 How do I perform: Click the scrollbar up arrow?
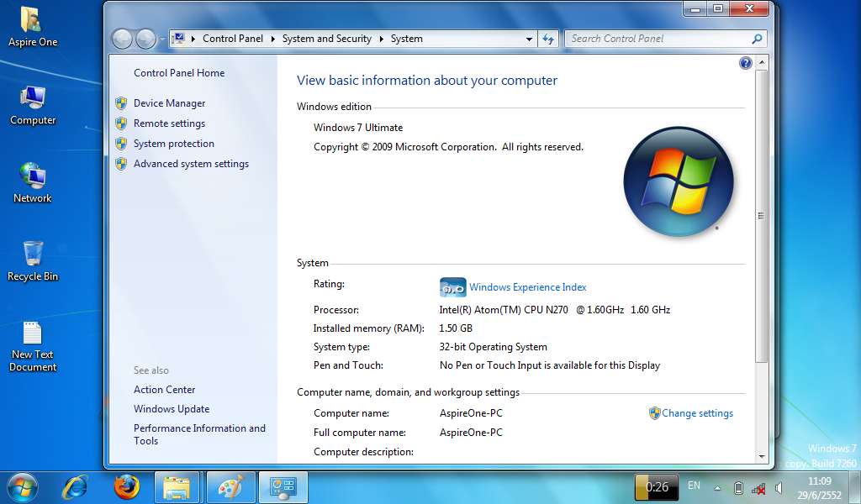[x=761, y=62]
